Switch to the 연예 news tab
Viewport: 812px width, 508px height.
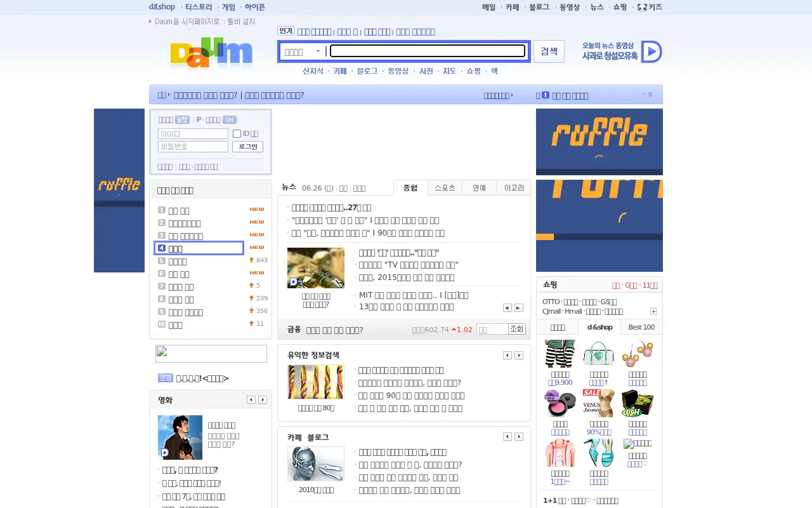coord(479,188)
